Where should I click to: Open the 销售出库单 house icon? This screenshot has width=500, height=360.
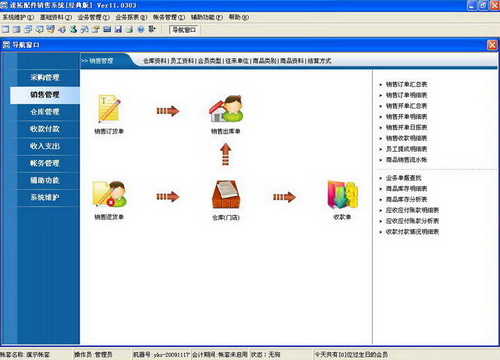226,109
